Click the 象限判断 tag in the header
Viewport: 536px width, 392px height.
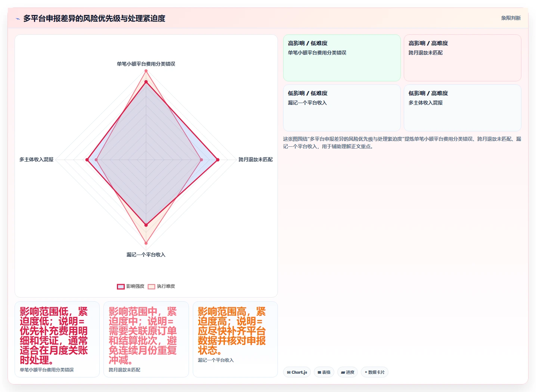click(511, 18)
